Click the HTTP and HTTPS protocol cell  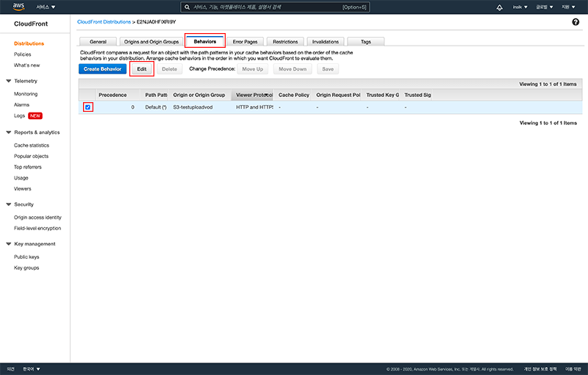(254, 107)
